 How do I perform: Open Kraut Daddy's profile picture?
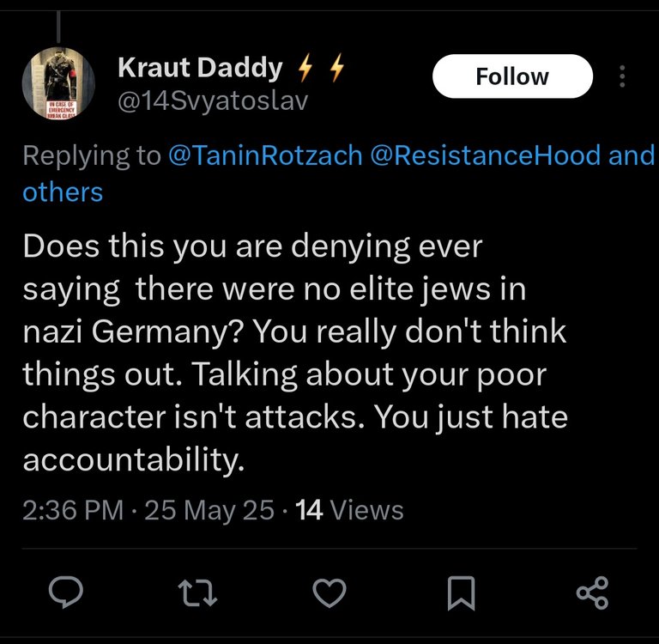(x=58, y=83)
